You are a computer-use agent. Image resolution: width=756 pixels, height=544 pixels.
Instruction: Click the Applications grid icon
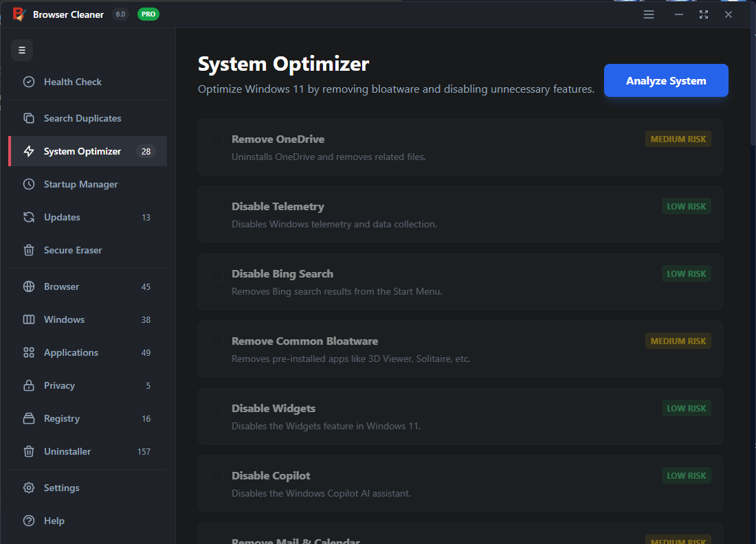click(x=29, y=352)
